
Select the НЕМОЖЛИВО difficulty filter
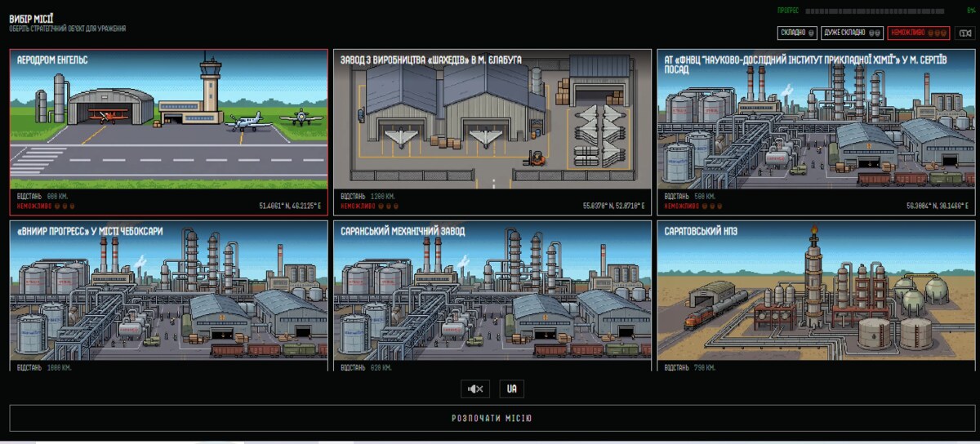pos(919,33)
